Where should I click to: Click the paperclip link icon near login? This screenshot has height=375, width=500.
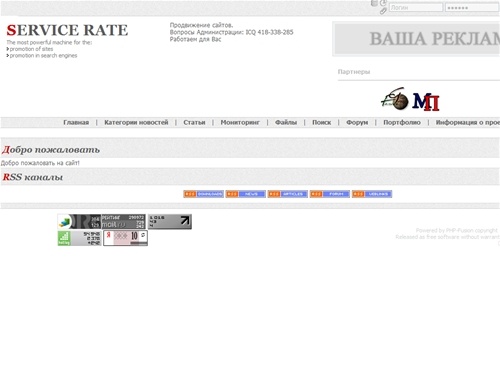[383, 11]
